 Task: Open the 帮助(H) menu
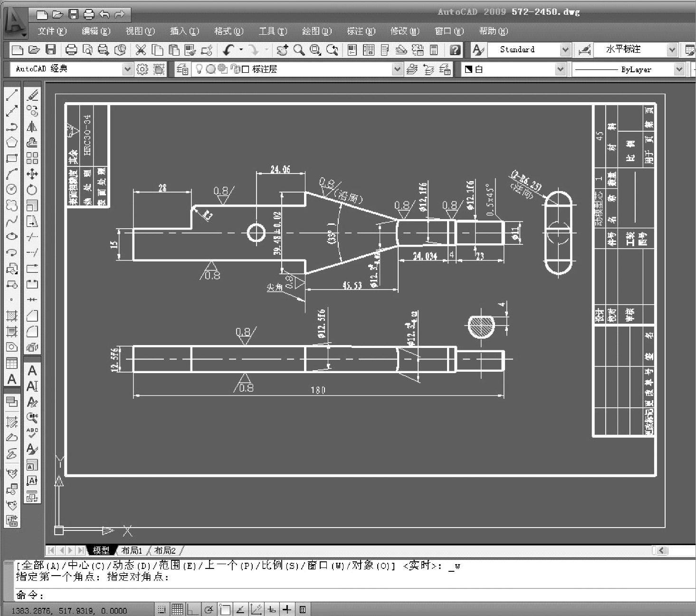tap(494, 31)
